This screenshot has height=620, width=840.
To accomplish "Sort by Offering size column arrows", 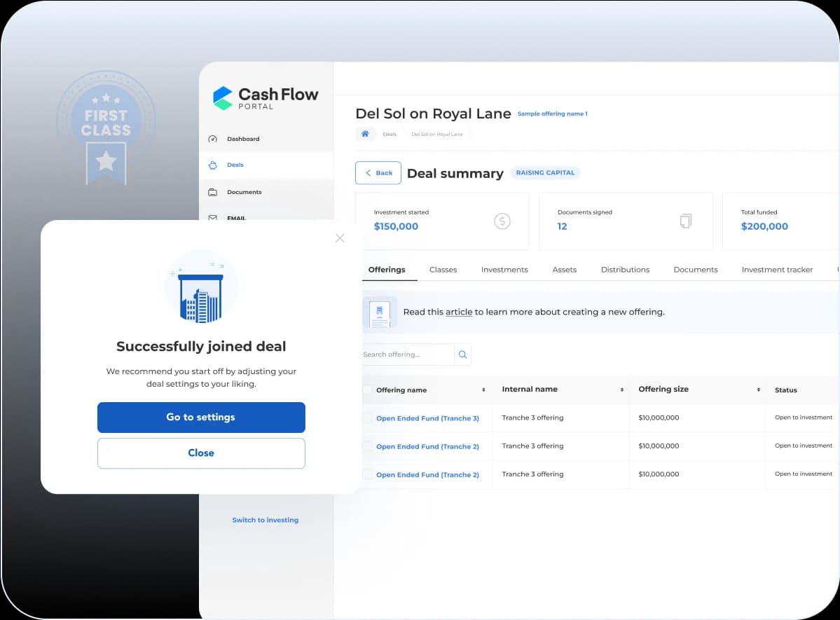I will (x=758, y=390).
